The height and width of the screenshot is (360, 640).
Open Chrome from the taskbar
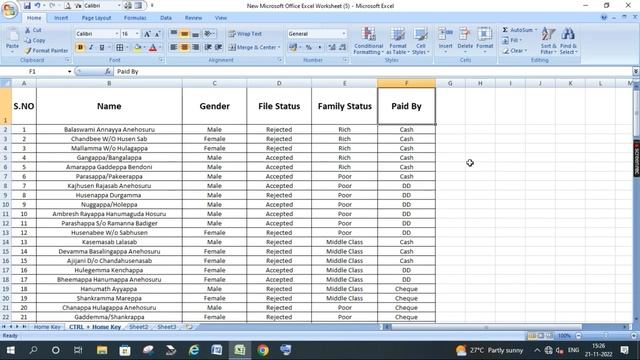pyautogui.click(x=263, y=350)
